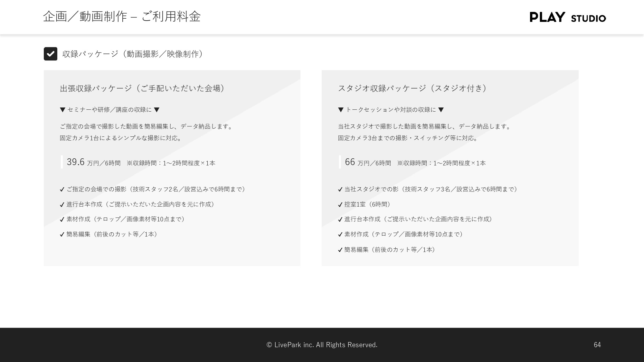Click the vertical bar beside 39.6 万円 price

click(x=62, y=162)
